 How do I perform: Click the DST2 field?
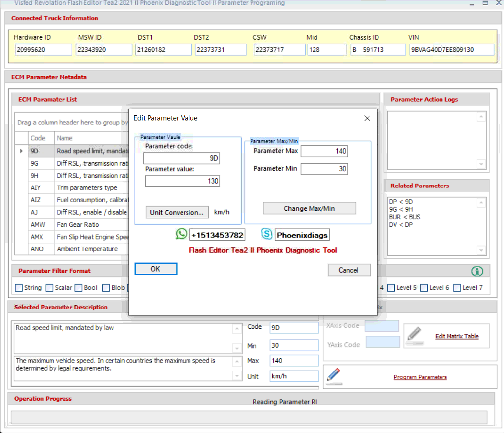[x=221, y=50]
